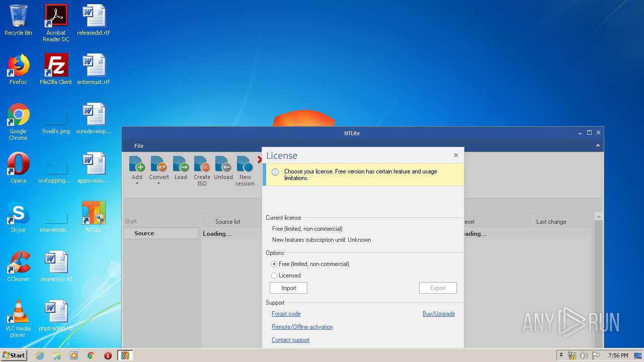Click the Action Center flag tray icon
This screenshot has height=362, width=644.
click(x=596, y=355)
